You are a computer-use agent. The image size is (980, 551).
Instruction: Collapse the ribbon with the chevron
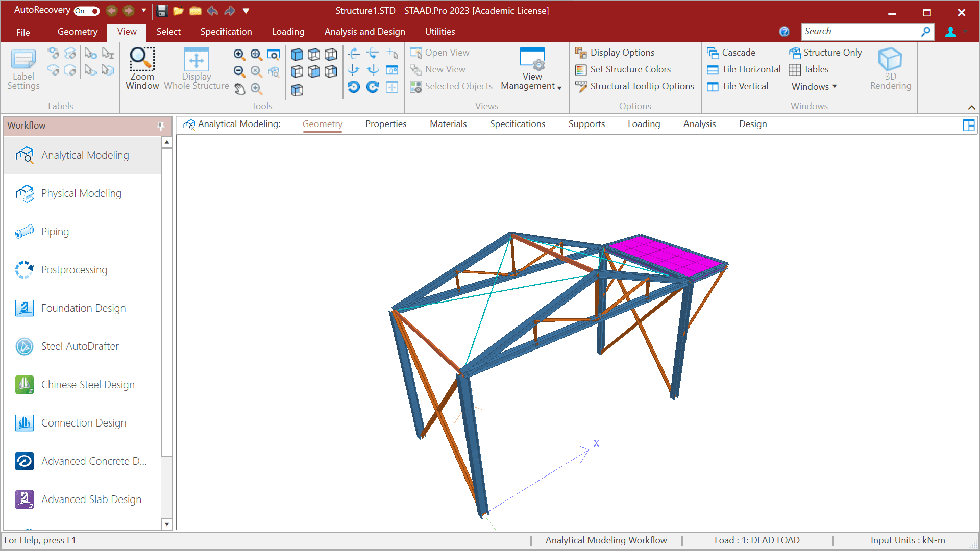coord(971,107)
